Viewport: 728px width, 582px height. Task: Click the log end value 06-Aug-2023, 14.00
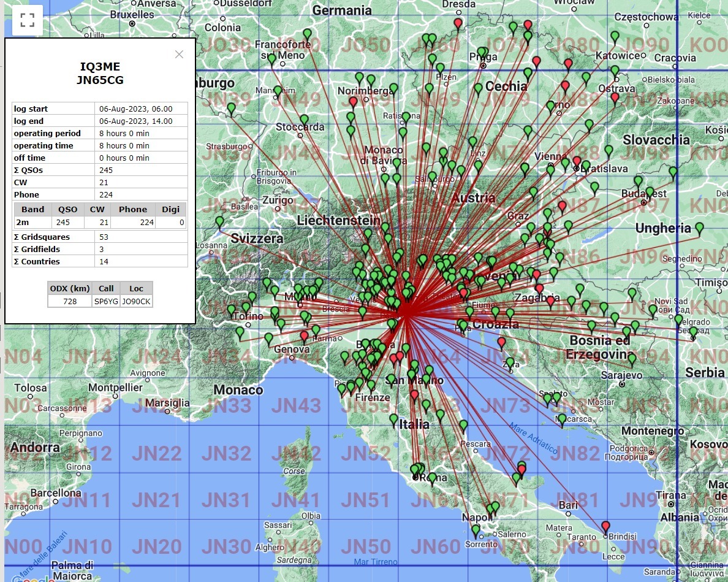pyautogui.click(x=135, y=121)
